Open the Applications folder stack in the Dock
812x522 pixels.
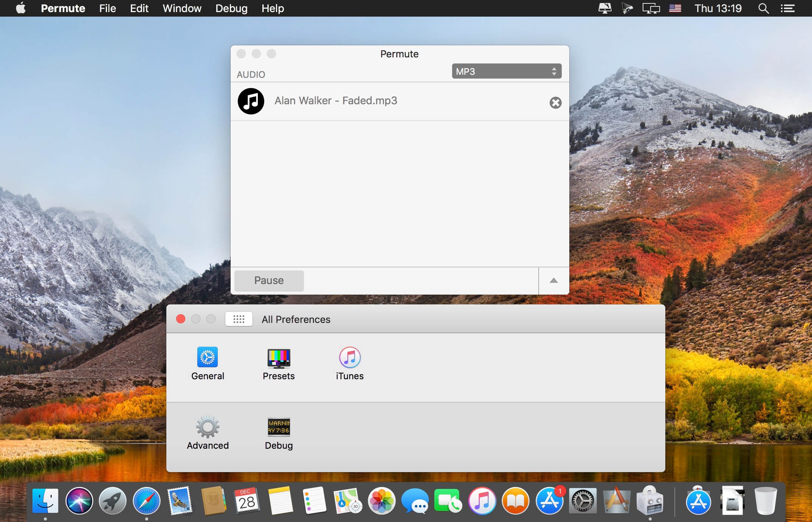[698, 501]
